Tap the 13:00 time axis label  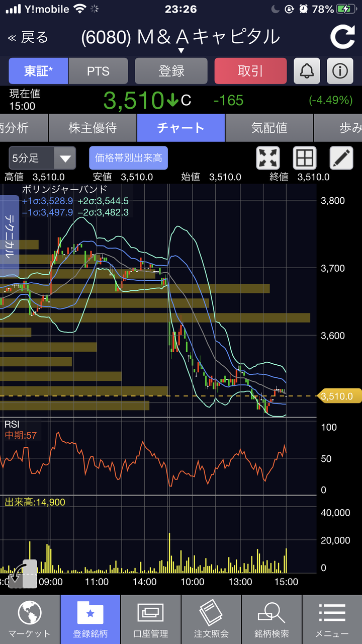(240, 582)
